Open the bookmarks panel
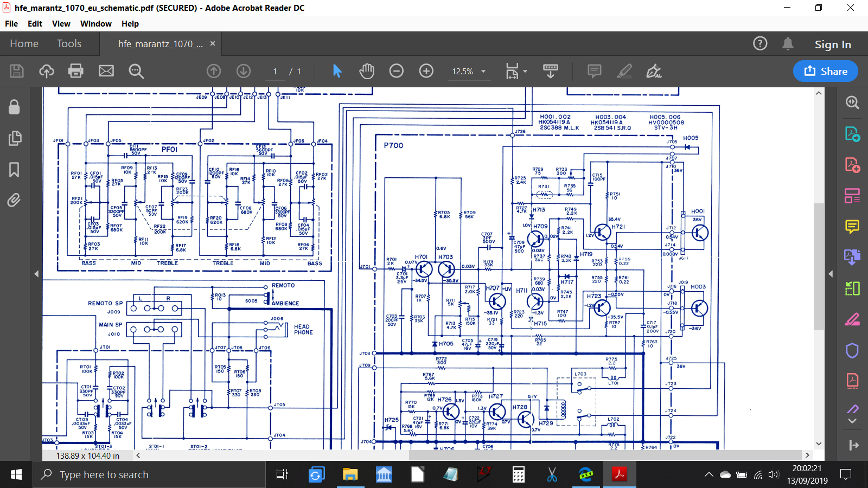868x488 pixels. 14,170
